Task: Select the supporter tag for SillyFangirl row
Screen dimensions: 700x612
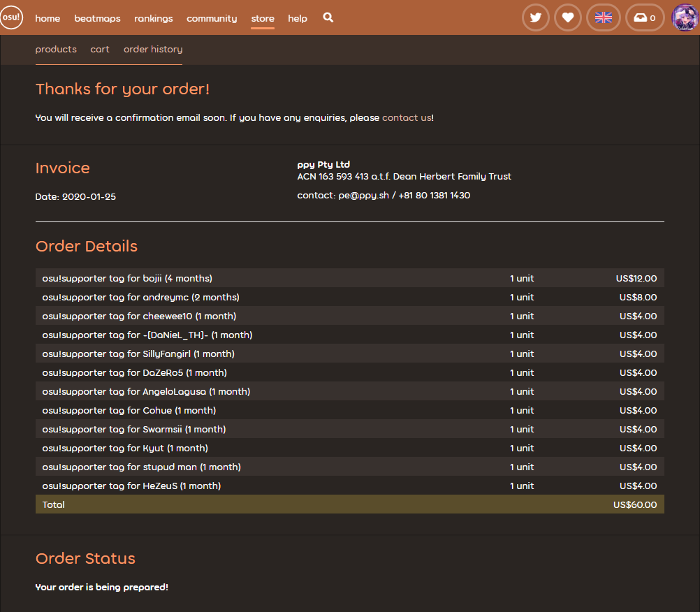Action: [350, 354]
